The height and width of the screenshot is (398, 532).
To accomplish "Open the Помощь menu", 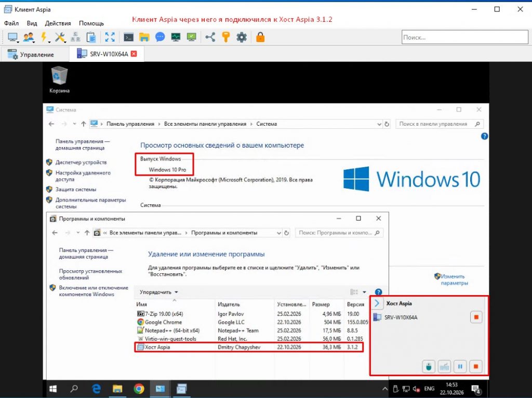I will coord(91,23).
